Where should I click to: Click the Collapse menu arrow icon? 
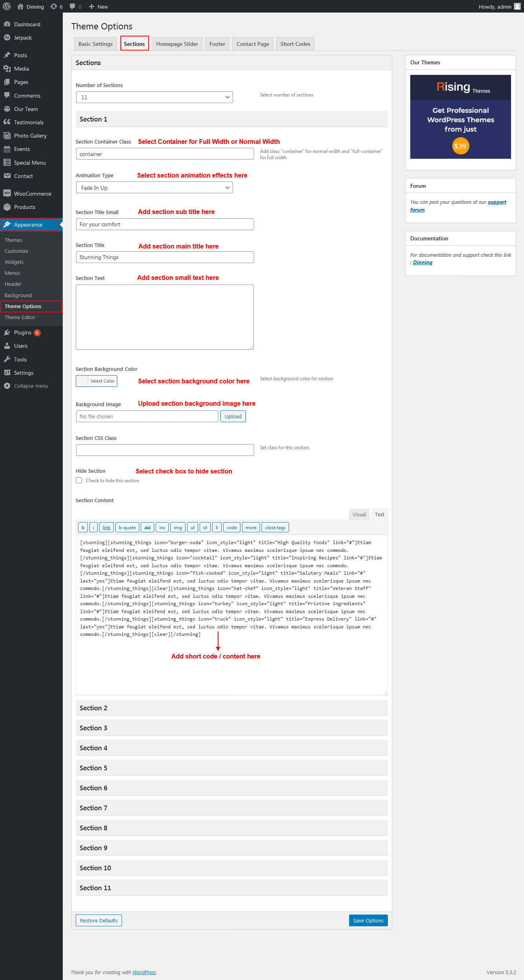[7, 386]
